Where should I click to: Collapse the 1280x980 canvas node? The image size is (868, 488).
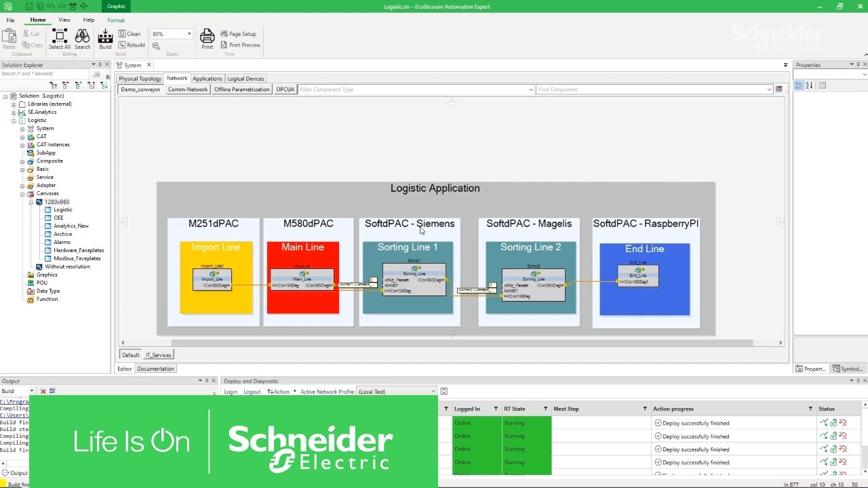pyautogui.click(x=31, y=202)
